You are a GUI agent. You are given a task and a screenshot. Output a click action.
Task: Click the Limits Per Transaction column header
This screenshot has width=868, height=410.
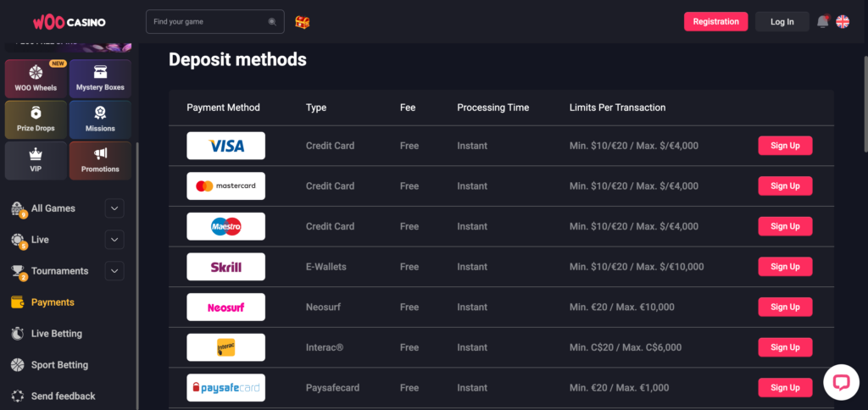pyautogui.click(x=617, y=108)
